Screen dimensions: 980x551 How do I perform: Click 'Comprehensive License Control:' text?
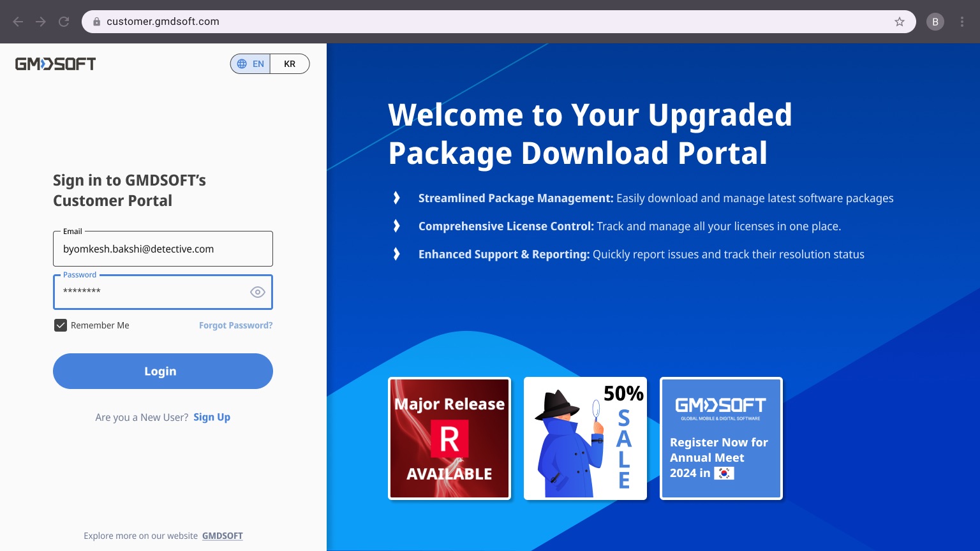click(506, 226)
